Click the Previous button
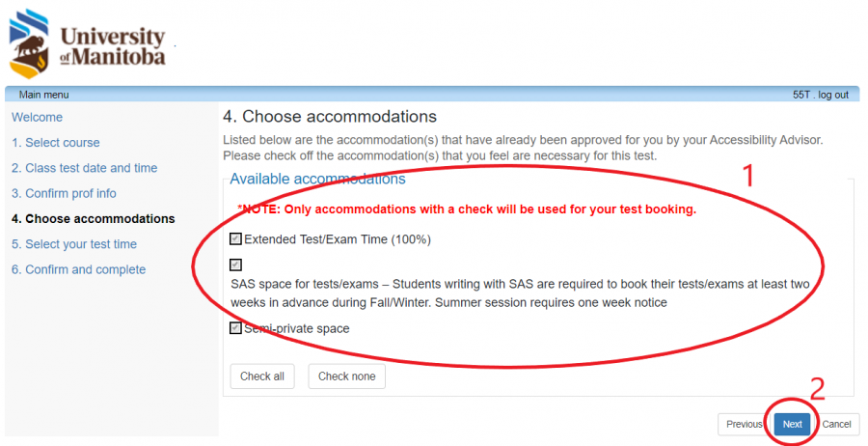The image size is (868, 446). pyautogui.click(x=744, y=424)
